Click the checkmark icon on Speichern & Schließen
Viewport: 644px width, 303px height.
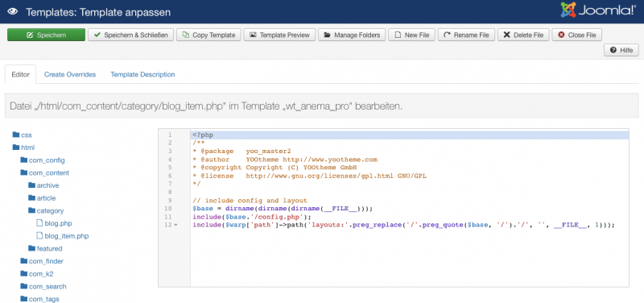[x=97, y=35]
